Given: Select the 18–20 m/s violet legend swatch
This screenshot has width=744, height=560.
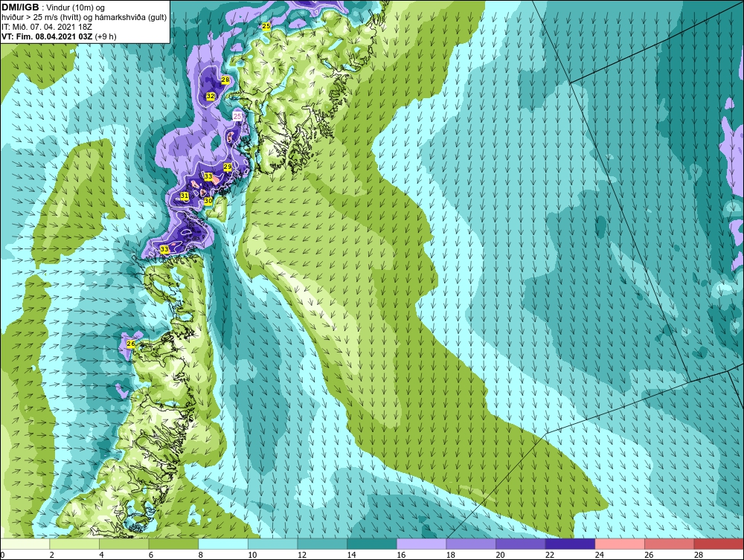Looking at the screenshot, I should click(471, 544).
